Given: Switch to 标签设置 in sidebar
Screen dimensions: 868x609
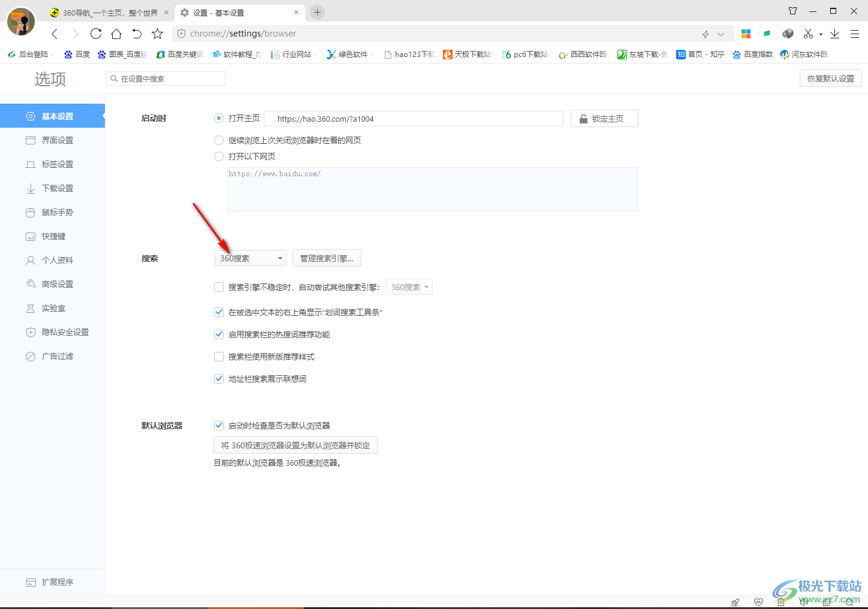Looking at the screenshot, I should pos(52,164).
